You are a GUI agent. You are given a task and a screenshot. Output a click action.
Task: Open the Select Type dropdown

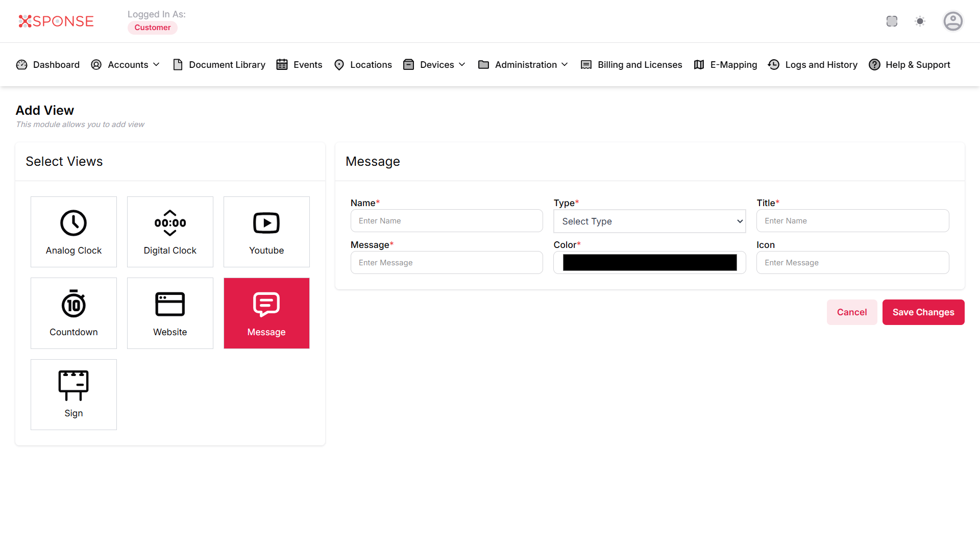tap(649, 221)
